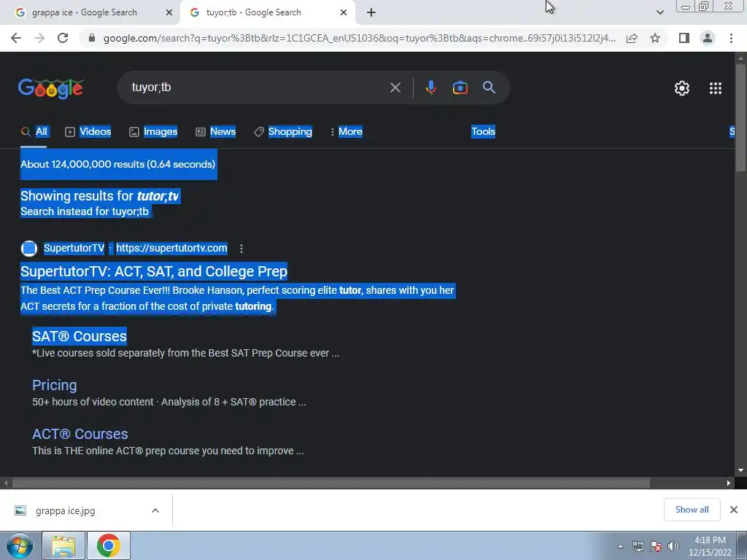
Task: Open Chrome side panel
Action: pyautogui.click(x=684, y=38)
